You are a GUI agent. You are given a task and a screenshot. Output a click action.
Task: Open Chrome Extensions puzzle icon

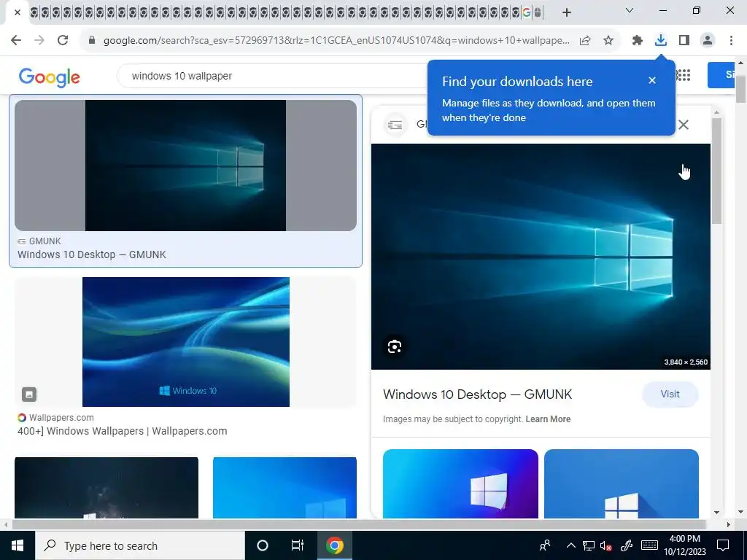point(638,41)
